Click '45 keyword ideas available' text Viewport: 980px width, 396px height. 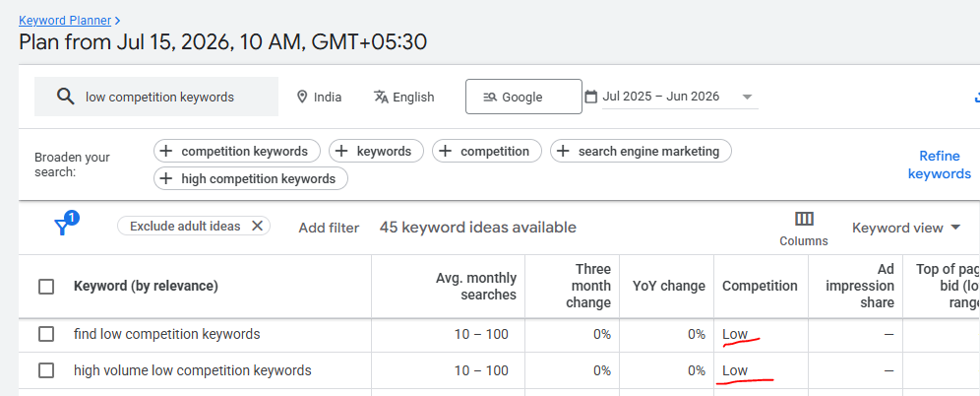pos(477,228)
